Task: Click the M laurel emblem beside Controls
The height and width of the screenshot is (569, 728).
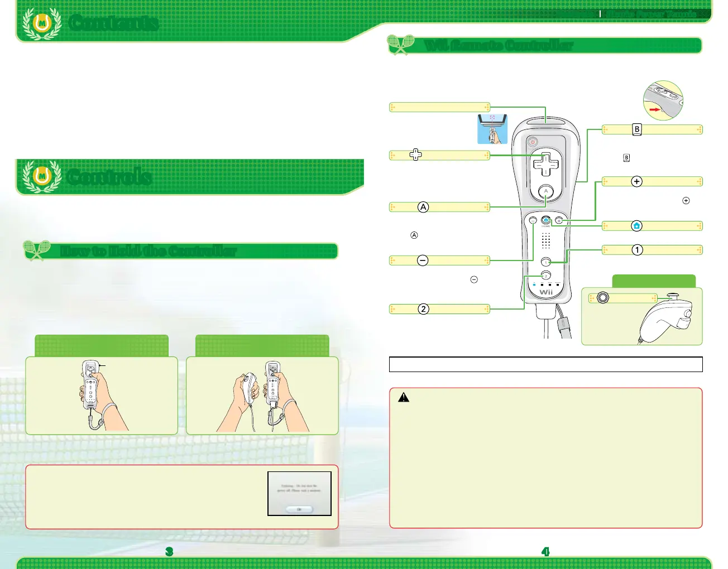Action: pos(42,177)
